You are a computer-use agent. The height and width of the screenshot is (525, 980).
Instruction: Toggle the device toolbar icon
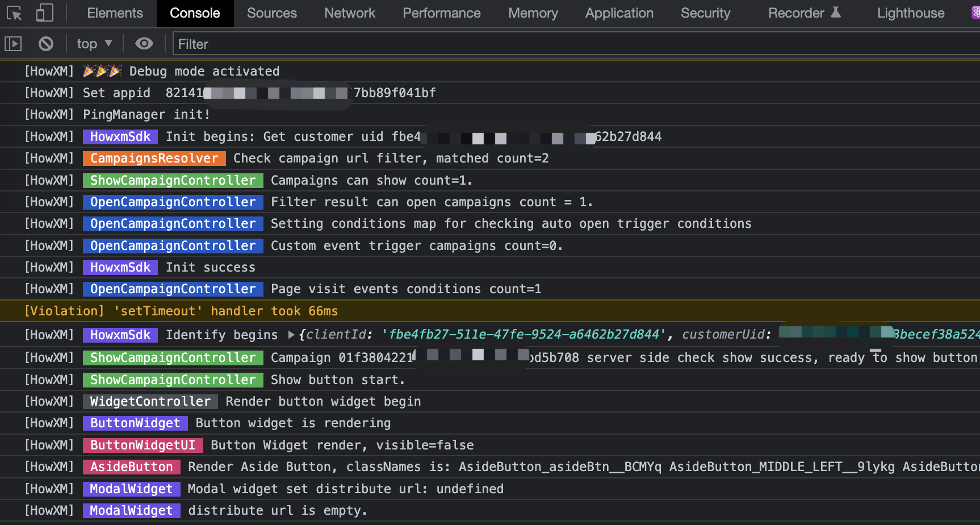[x=44, y=13]
